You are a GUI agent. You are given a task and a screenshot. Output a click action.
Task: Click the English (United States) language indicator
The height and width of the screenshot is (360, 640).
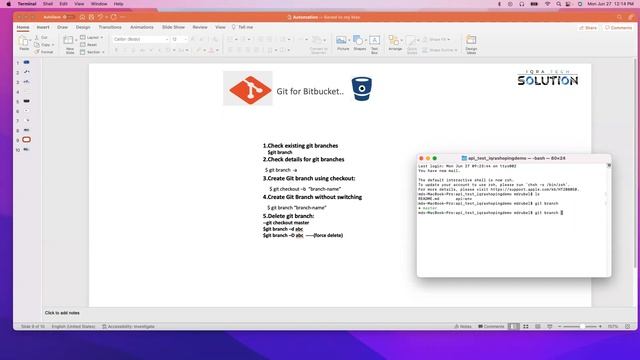(x=73, y=327)
